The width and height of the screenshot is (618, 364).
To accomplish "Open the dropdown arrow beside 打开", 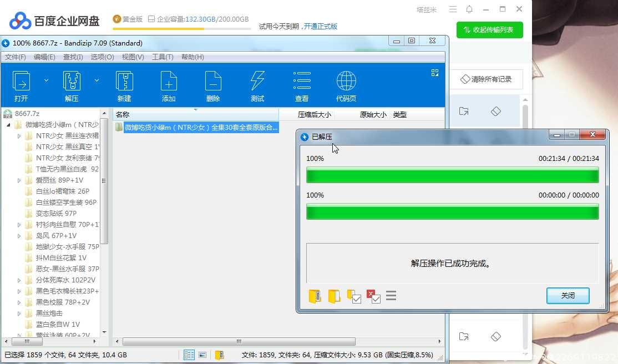I will 46,80.
